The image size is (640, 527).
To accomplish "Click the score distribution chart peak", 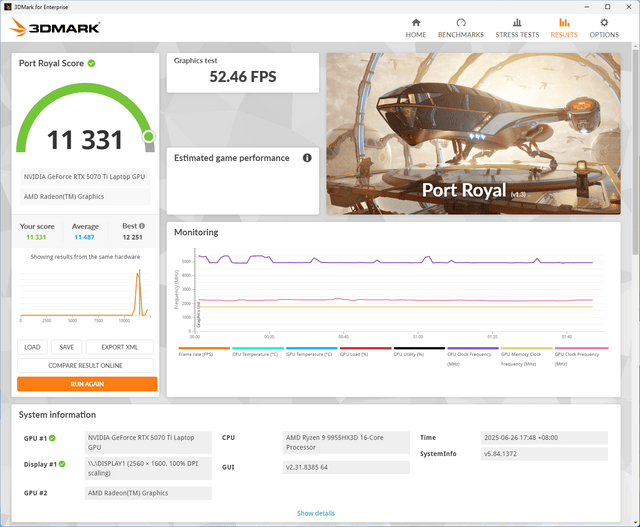I will pyautogui.click(x=138, y=275).
